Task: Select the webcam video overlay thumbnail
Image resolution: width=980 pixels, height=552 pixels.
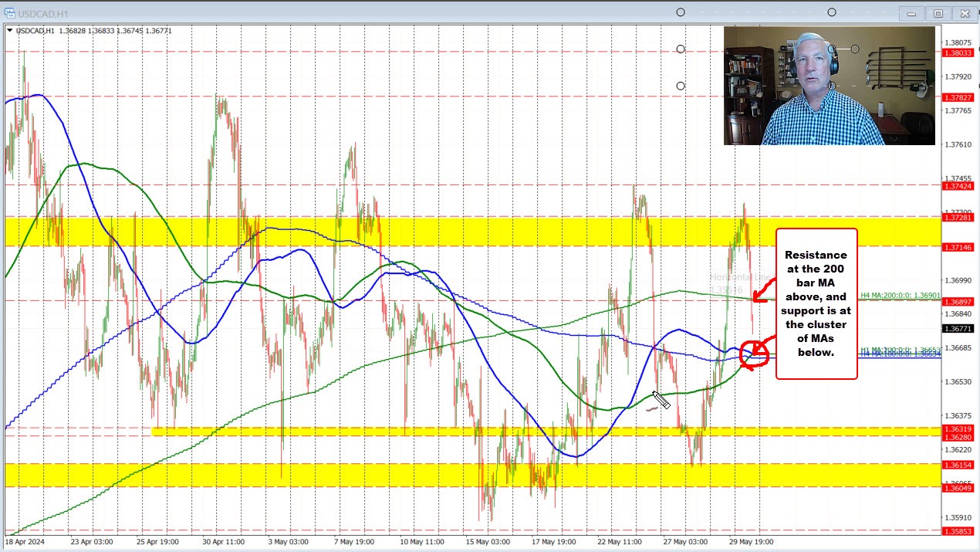Action: [x=830, y=86]
